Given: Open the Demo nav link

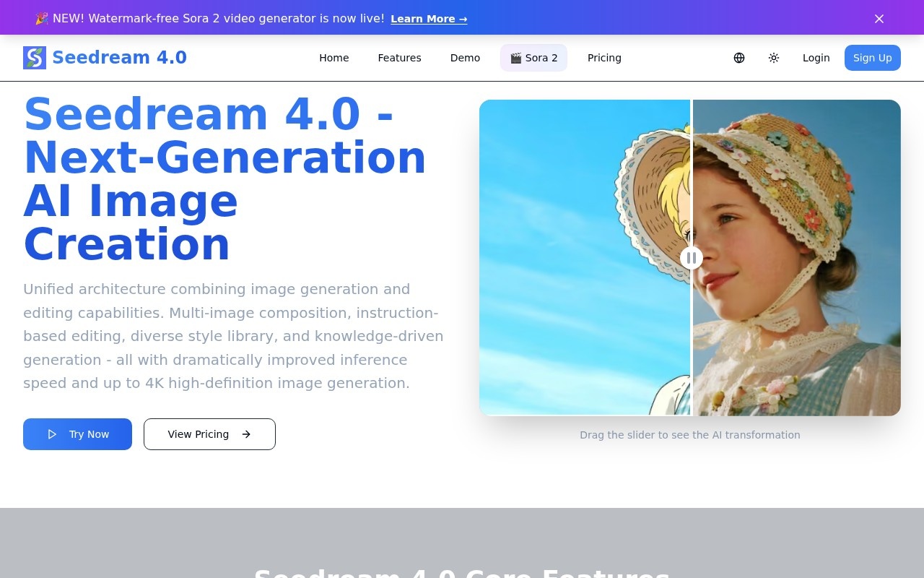Looking at the screenshot, I should [465, 58].
